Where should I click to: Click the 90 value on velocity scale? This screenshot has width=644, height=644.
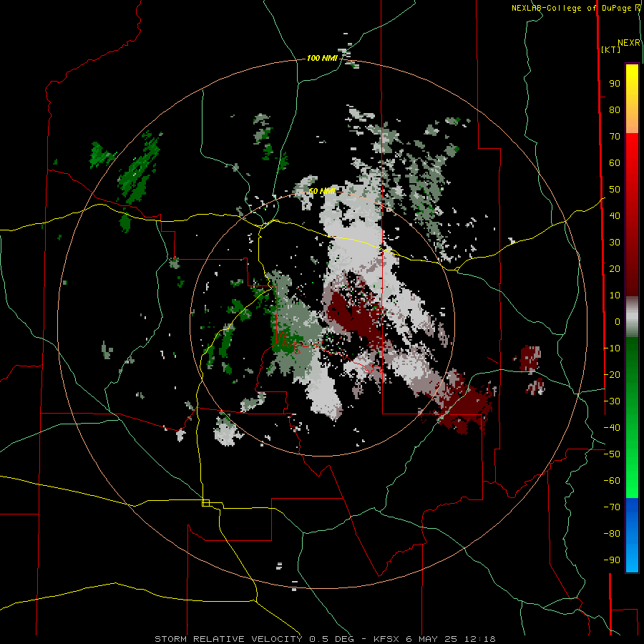tap(615, 84)
